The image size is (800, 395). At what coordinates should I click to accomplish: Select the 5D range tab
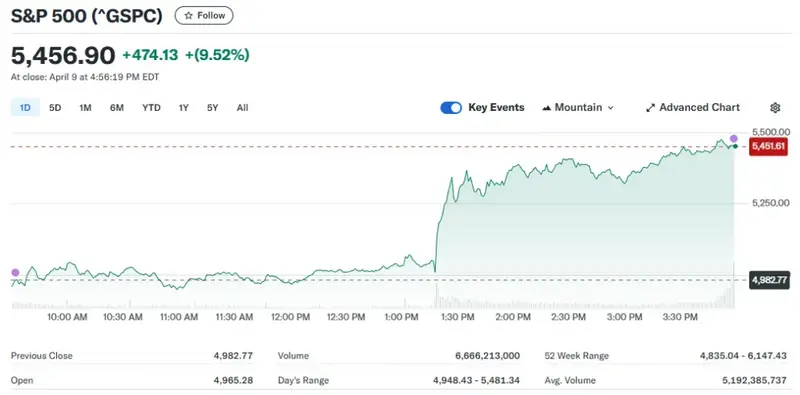pos(55,108)
